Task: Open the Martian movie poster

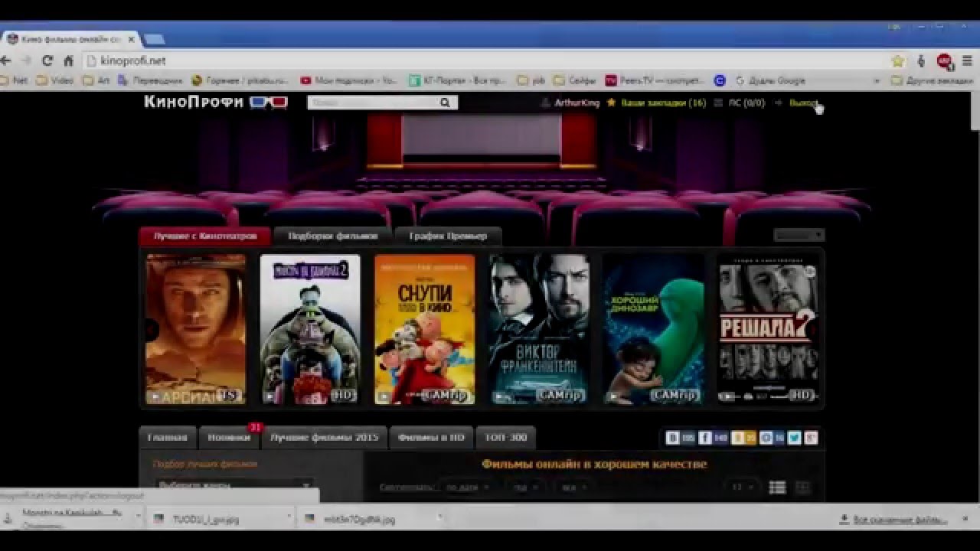Action: (196, 329)
